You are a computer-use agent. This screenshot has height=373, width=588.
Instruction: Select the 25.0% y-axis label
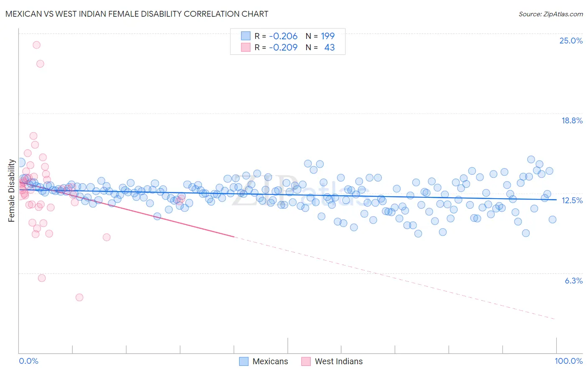[571, 41]
